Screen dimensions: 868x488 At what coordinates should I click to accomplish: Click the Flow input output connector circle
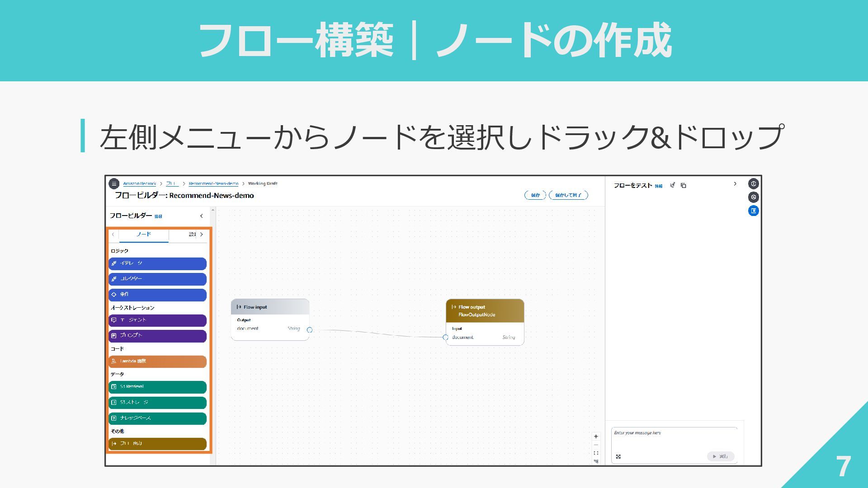coord(310,330)
